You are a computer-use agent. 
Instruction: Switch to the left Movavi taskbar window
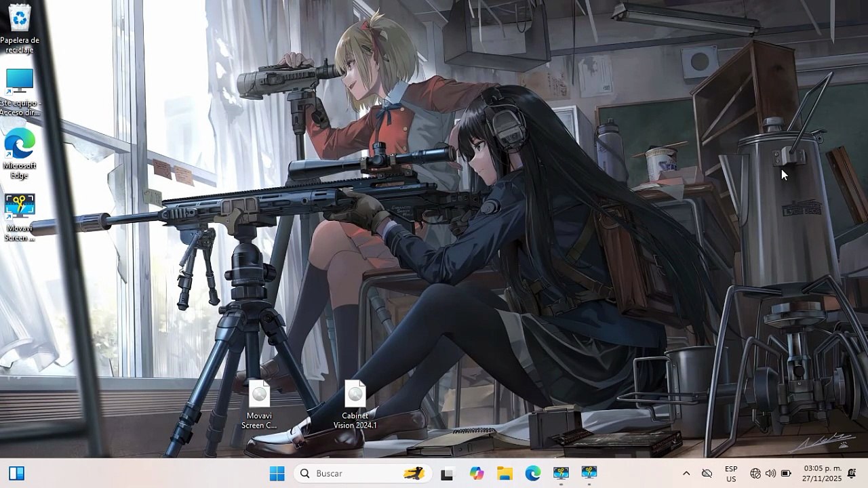point(561,473)
